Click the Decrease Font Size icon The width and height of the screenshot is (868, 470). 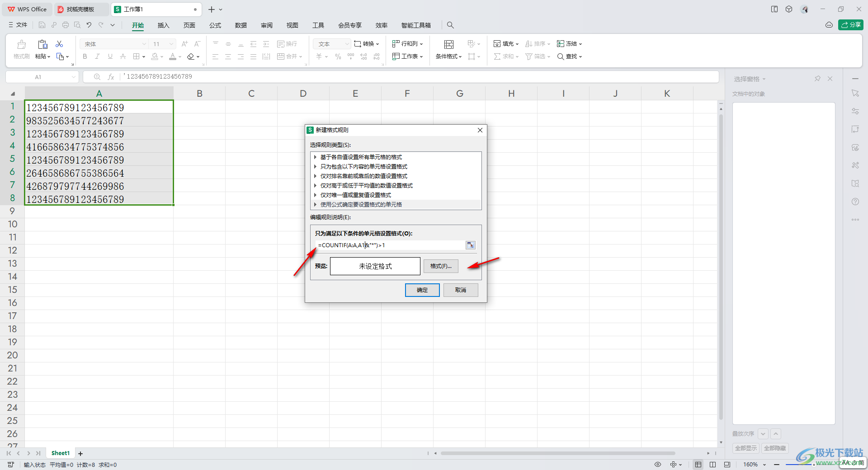point(197,44)
